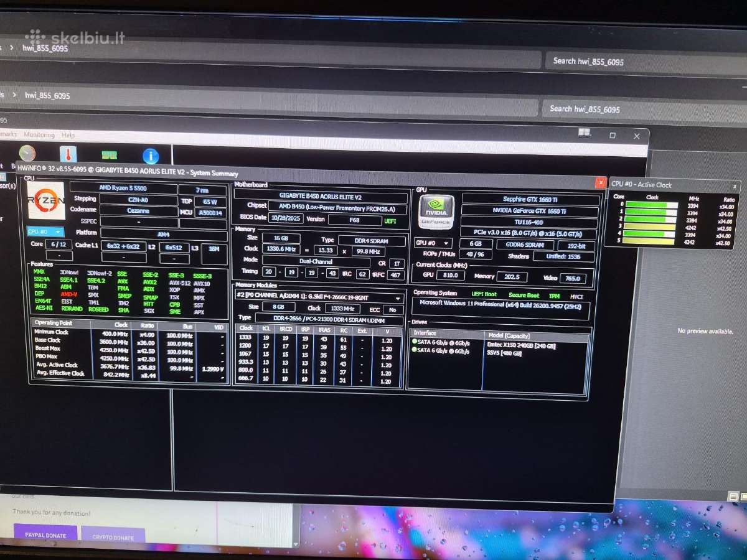
Task: Click the Boost Max operating point row
Action: point(129,349)
